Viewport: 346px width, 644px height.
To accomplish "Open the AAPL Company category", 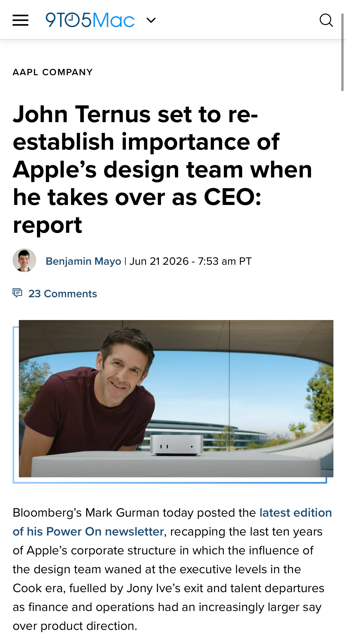I will pyautogui.click(x=53, y=72).
